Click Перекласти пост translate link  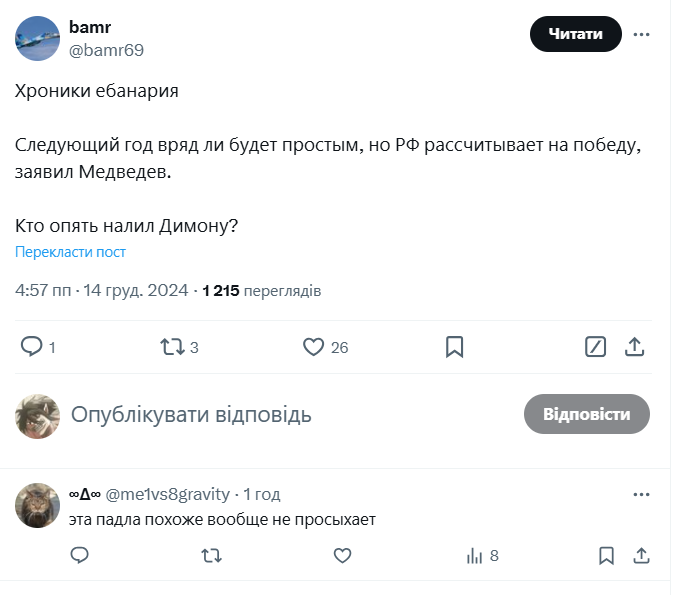pos(70,252)
